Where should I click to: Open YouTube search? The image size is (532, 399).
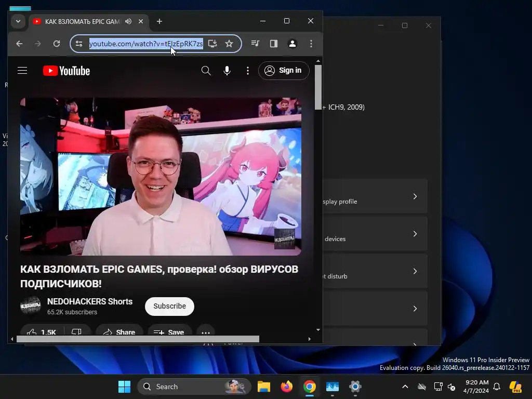pyautogui.click(x=206, y=71)
